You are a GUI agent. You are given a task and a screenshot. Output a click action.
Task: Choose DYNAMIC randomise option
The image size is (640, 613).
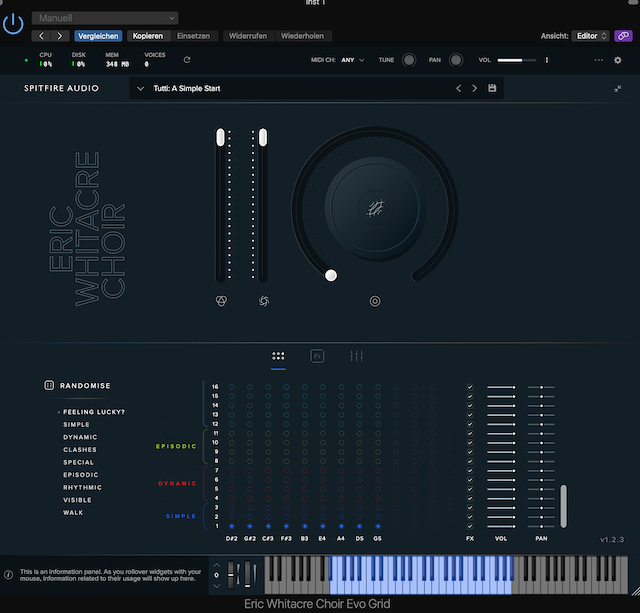80,437
